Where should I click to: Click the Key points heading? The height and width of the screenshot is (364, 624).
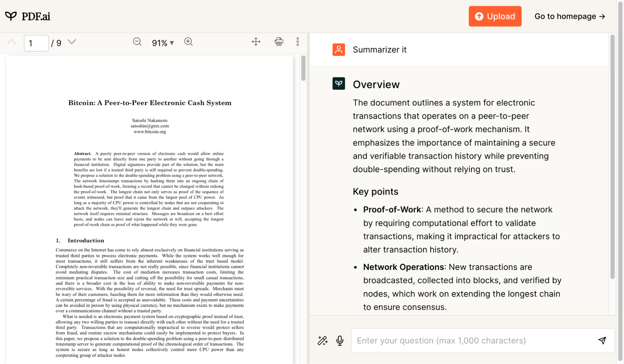(376, 191)
